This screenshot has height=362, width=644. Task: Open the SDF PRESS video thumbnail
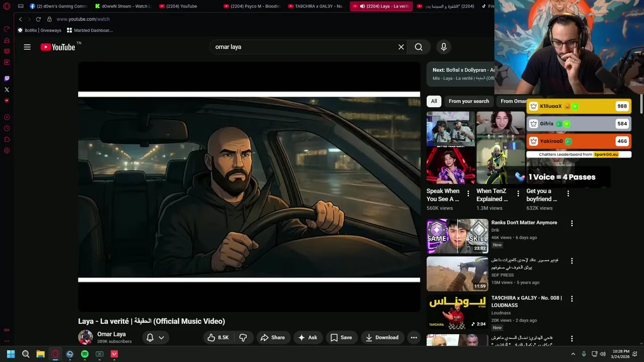[457, 274]
